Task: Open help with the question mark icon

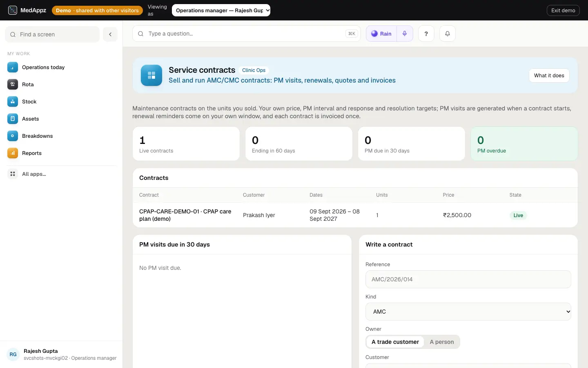Action: pyautogui.click(x=426, y=34)
